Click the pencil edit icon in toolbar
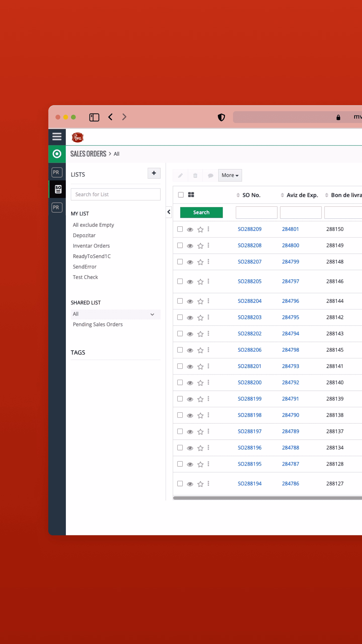 [180, 175]
